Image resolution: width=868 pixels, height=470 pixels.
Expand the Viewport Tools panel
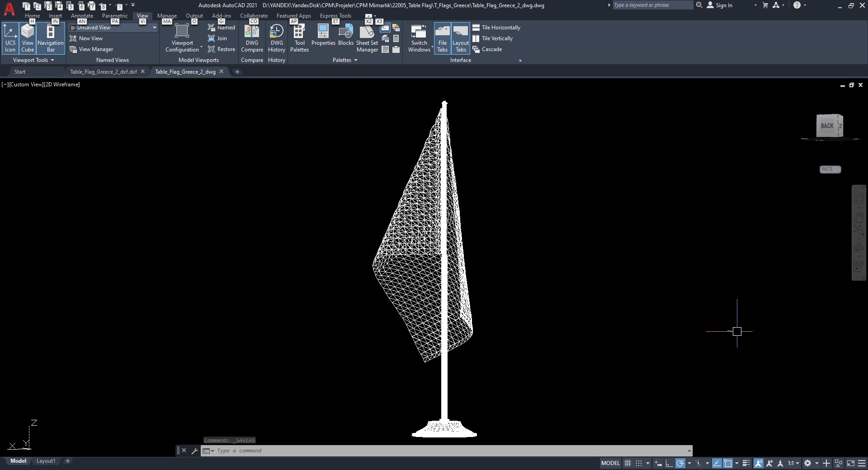(33, 60)
